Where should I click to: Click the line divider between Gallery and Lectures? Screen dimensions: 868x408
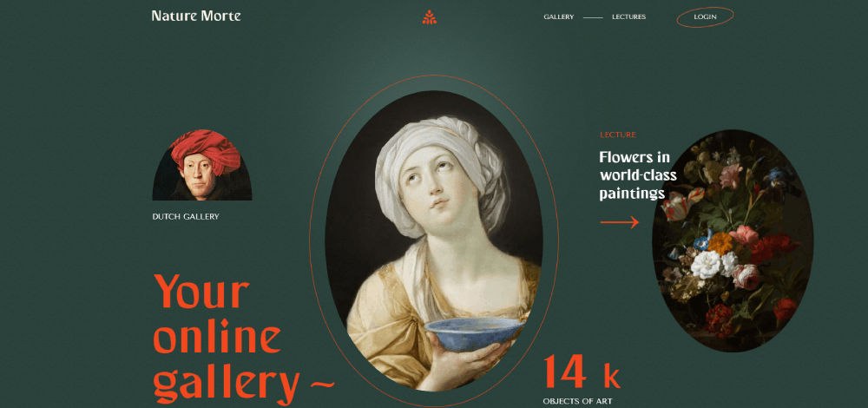pyautogui.click(x=593, y=17)
